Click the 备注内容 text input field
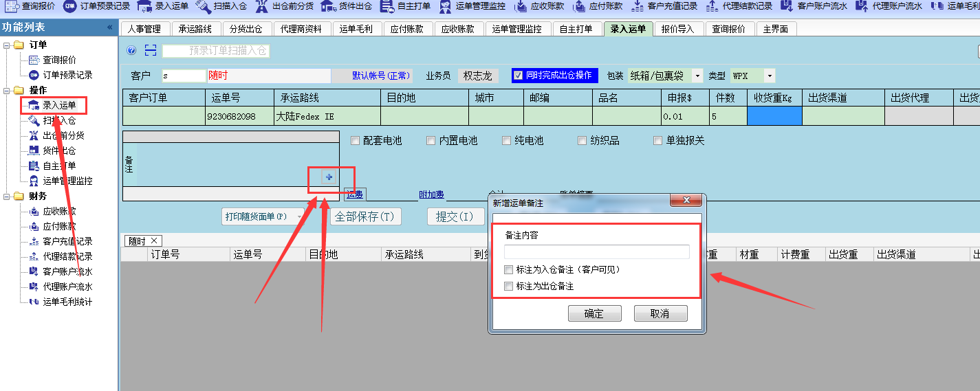This screenshot has height=391, width=980. 596,252
